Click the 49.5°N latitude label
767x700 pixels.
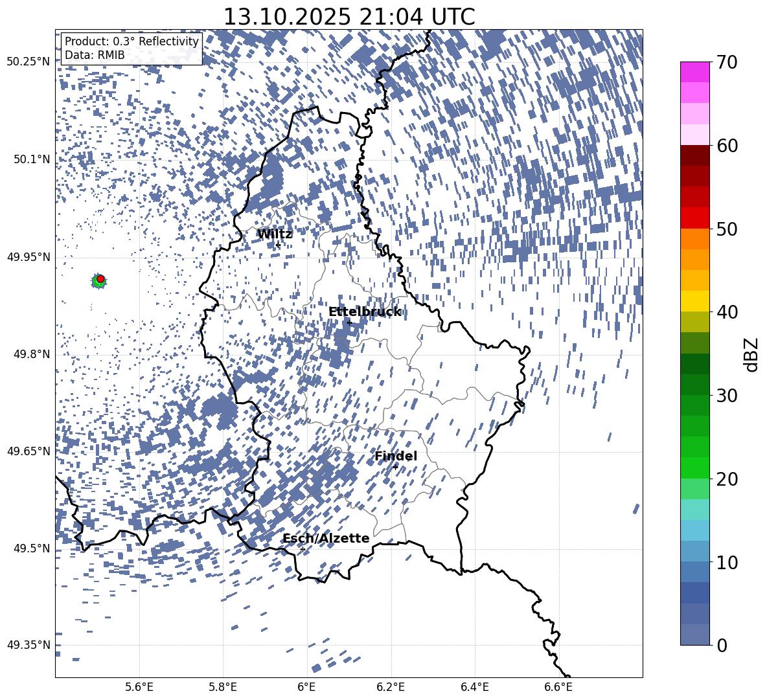point(32,548)
